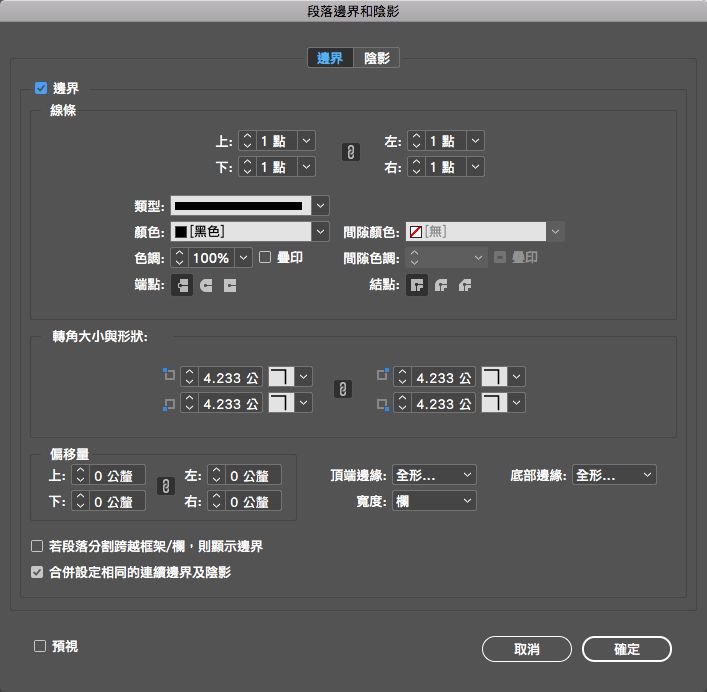Click the 間隙顏色 [無] swatch field
Viewport: 707px width, 692px height.
(x=476, y=232)
